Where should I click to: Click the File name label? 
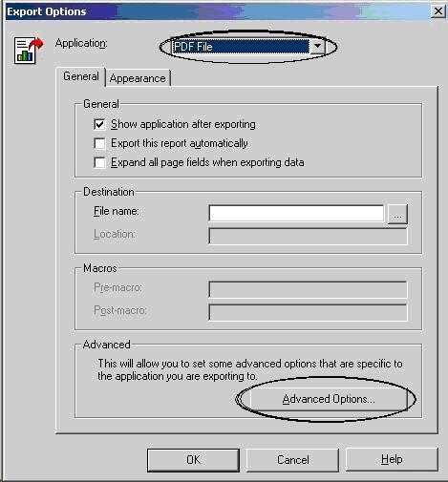coord(117,211)
